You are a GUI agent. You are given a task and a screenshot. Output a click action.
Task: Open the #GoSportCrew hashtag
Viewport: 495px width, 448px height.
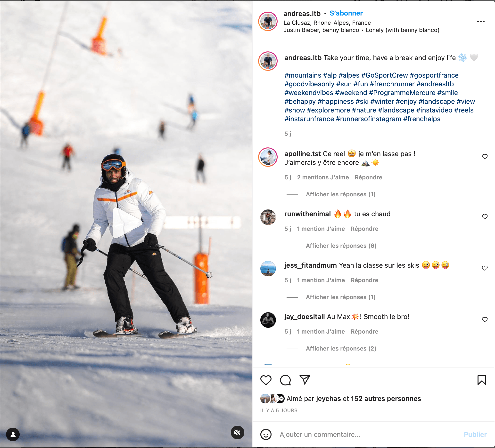click(x=384, y=75)
